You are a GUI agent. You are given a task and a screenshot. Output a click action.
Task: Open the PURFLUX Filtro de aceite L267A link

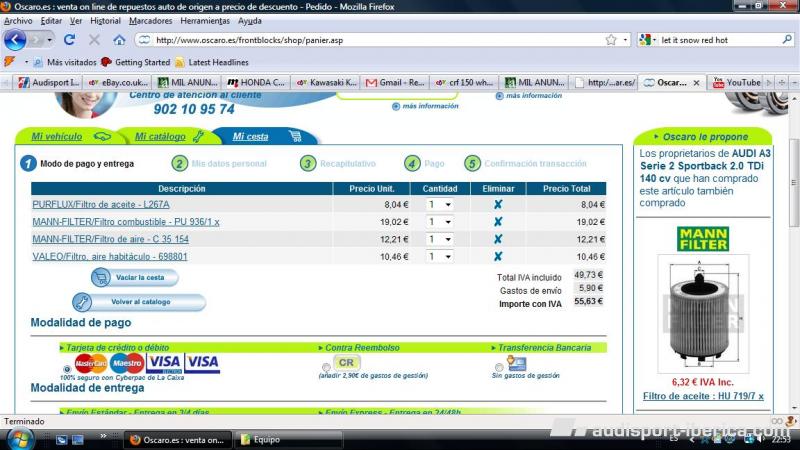[101, 204]
